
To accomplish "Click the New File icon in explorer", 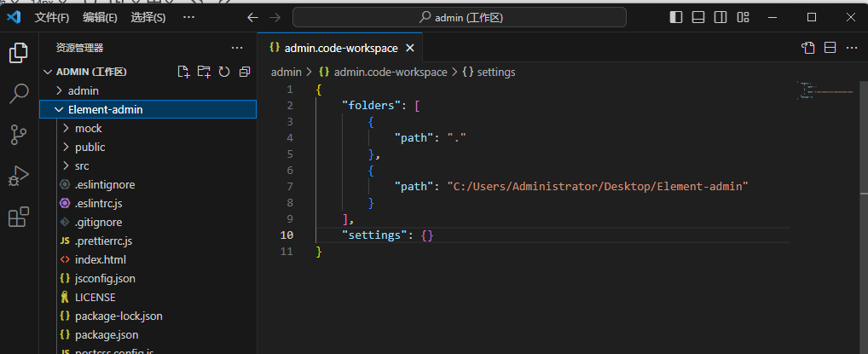I will click(183, 72).
